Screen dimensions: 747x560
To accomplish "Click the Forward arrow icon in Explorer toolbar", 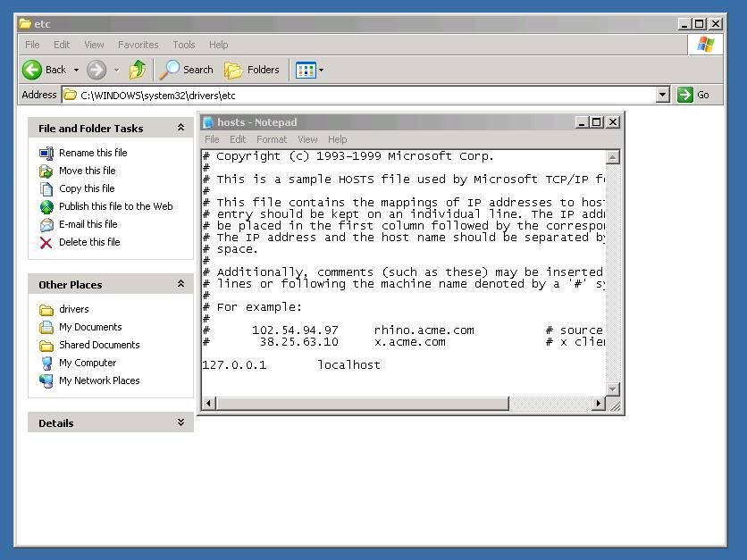I will [97, 70].
